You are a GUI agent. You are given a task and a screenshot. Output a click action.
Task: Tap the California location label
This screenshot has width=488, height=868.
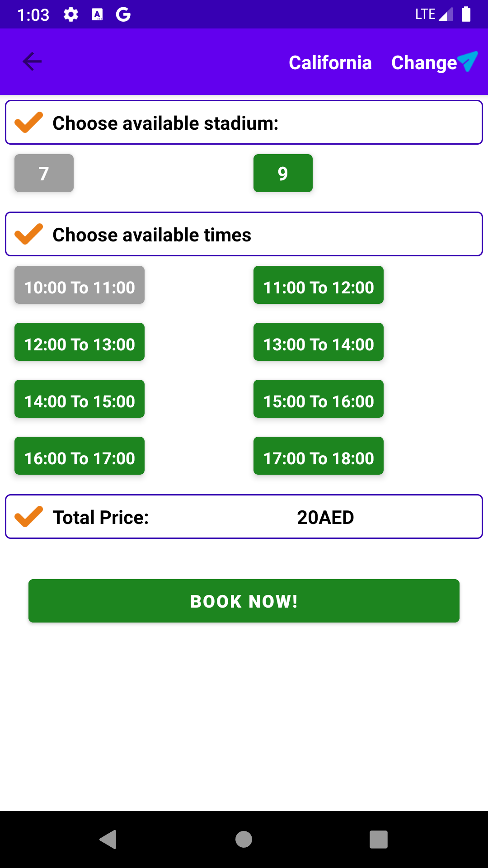(330, 63)
